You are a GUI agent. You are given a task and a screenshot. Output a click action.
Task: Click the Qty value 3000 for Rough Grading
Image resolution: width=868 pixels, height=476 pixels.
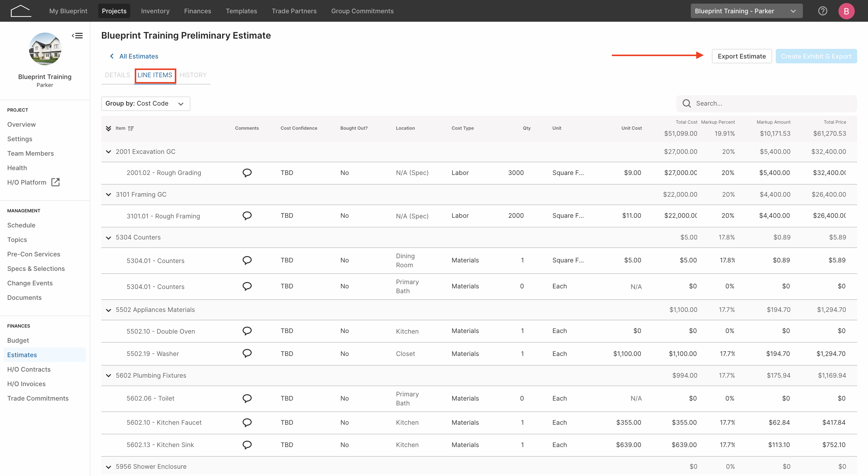[516, 173]
